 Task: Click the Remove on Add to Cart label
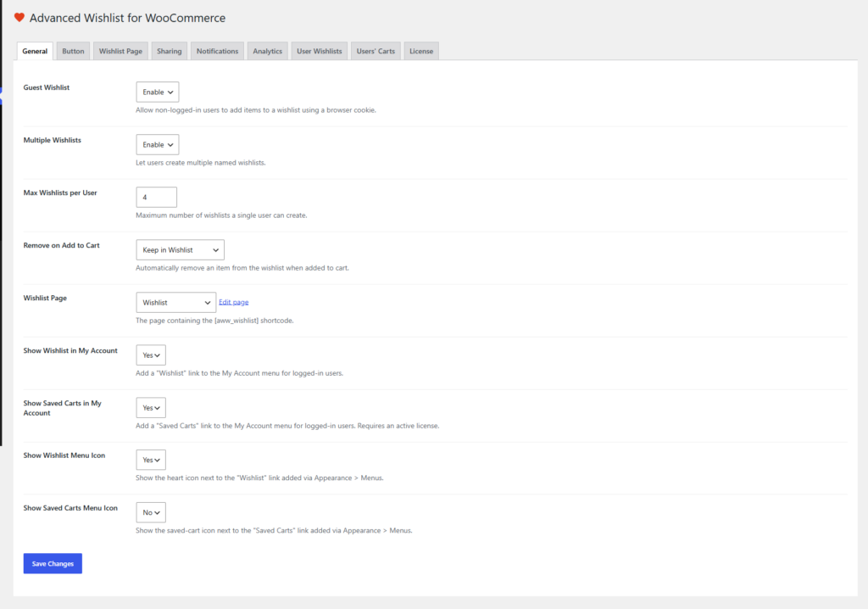tap(61, 245)
